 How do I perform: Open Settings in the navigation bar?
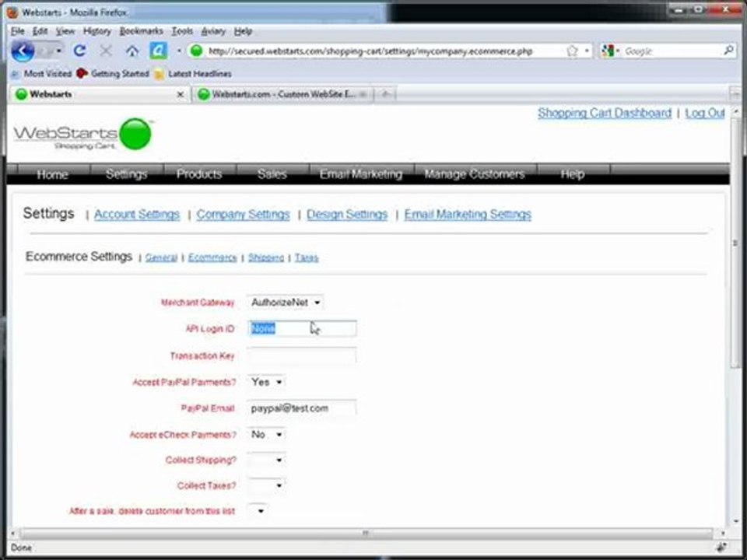click(126, 174)
